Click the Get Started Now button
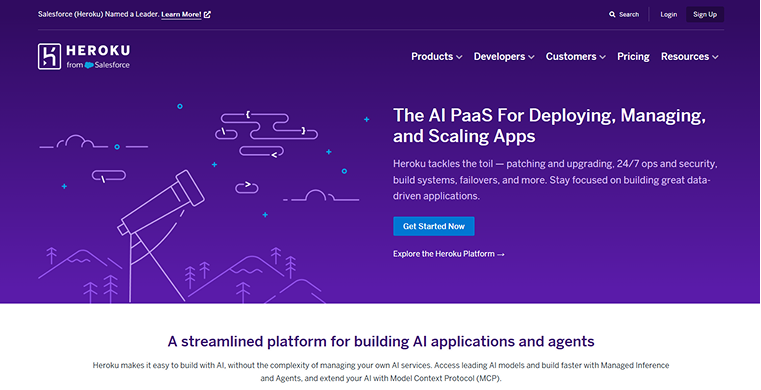The height and width of the screenshot is (390, 761). click(433, 226)
